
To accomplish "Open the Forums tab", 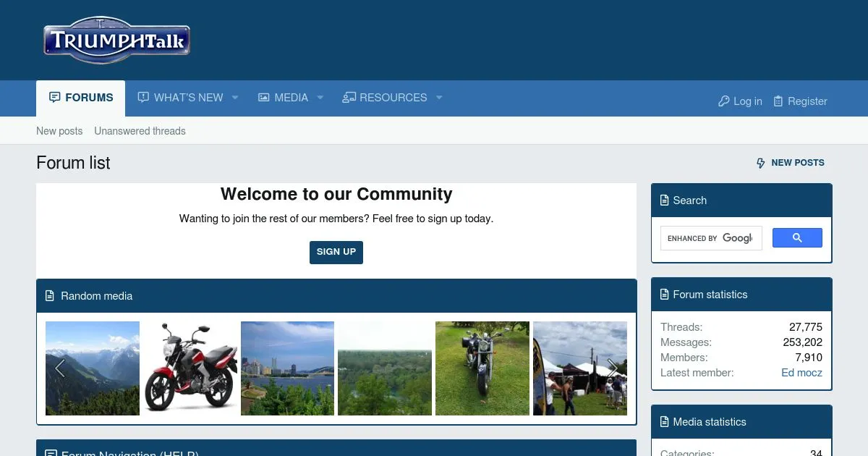I will click(x=81, y=98).
